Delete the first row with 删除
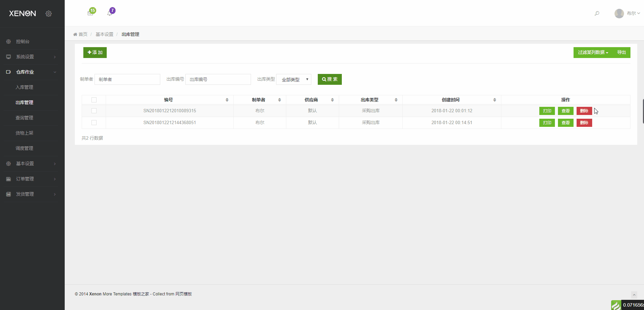The image size is (644, 310). [584, 111]
